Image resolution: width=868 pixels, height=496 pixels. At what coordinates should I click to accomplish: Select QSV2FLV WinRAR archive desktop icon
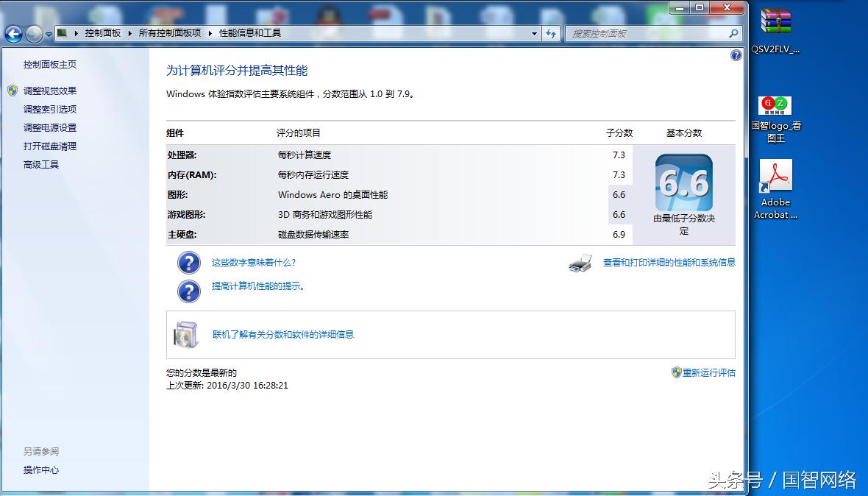(775, 30)
